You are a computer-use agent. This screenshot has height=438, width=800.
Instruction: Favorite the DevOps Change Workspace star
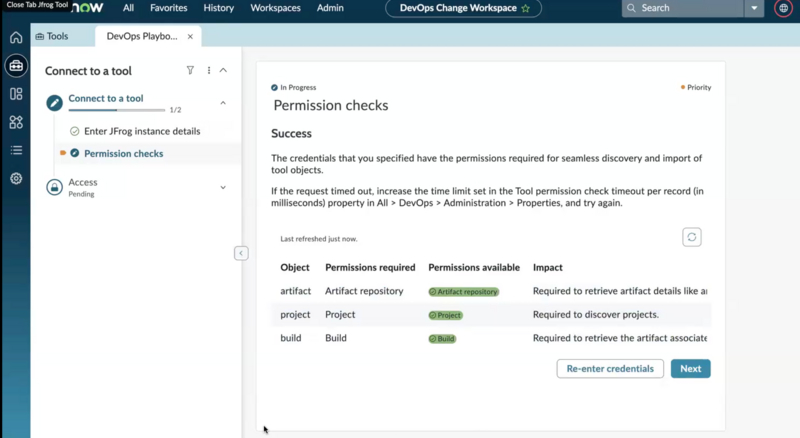(526, 8)
